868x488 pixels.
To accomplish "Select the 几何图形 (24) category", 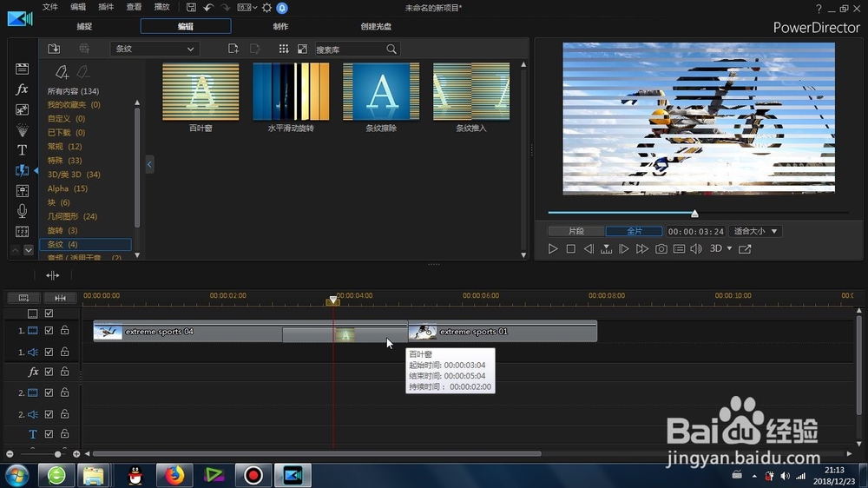I will [x=72, y=216].
